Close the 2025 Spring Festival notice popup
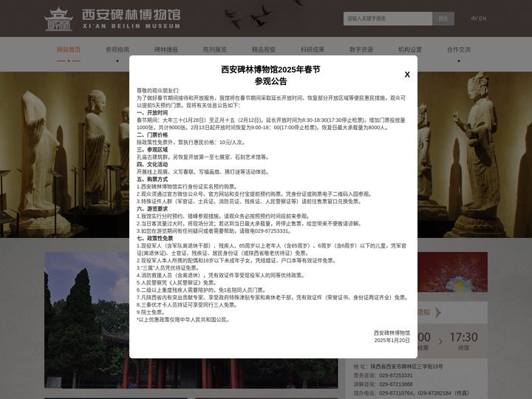 407,75
